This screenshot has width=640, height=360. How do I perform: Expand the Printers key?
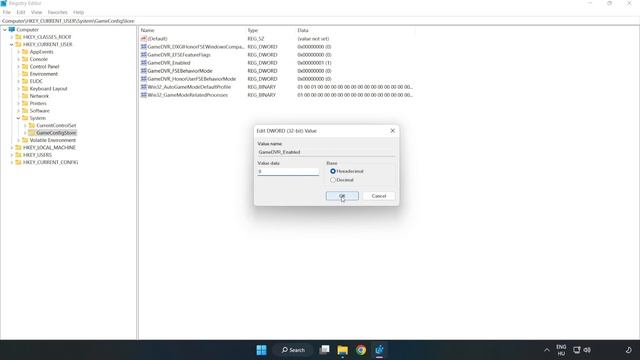18,103
